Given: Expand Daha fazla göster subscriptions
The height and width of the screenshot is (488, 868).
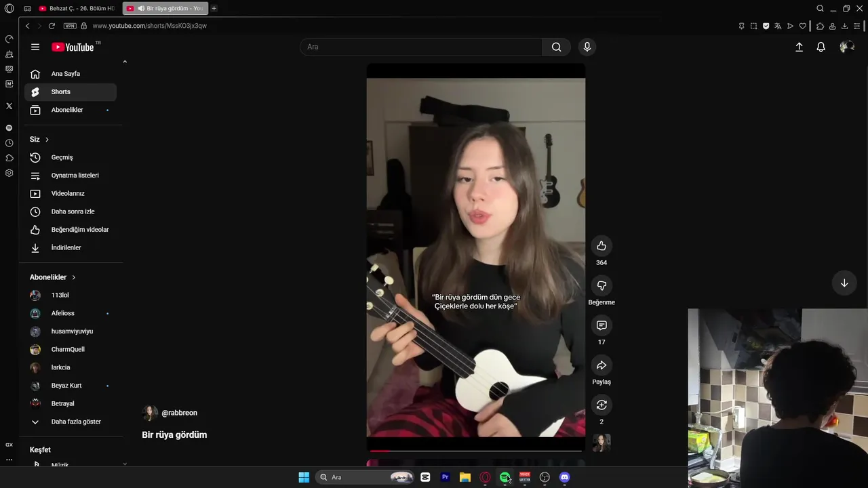Looking at the screenshot, I should coord(71,422).
